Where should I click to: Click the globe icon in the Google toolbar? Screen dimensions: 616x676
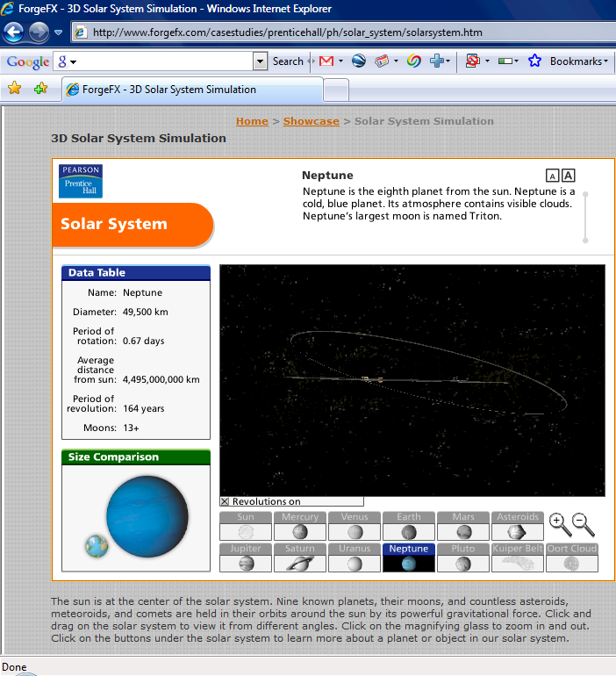(x=358, y=61)
